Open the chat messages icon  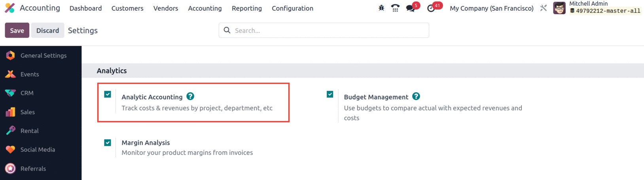point(411,8)
